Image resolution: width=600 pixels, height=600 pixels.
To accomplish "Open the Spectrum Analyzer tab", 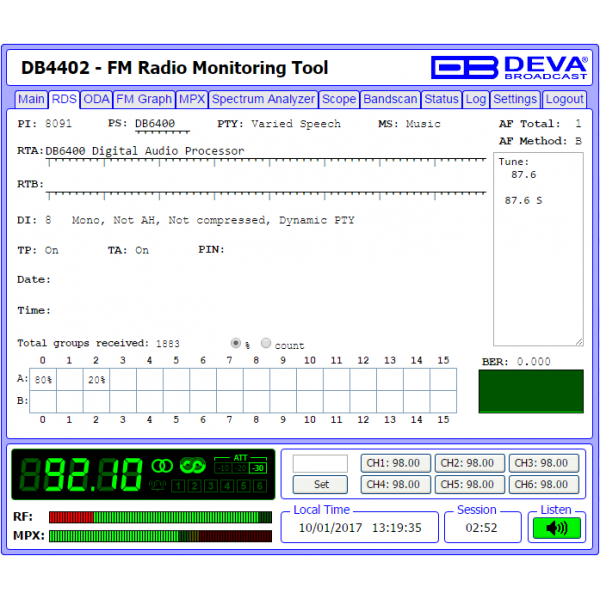I will tap(263, 99).
